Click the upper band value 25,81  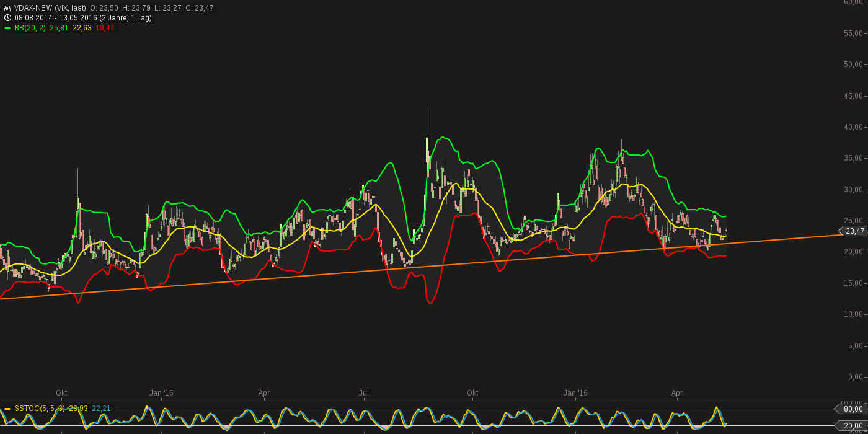pyautogui.click(x=59, y=28)
